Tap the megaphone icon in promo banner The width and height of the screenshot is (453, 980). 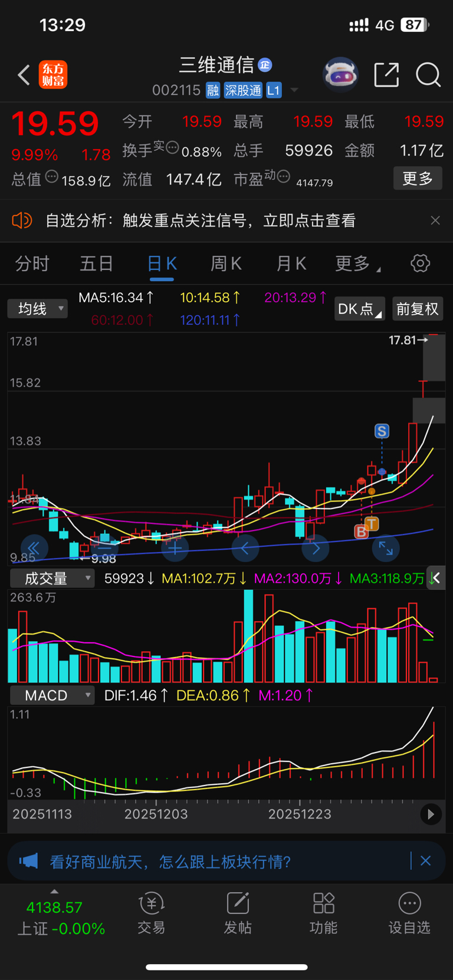coord(28,862)
